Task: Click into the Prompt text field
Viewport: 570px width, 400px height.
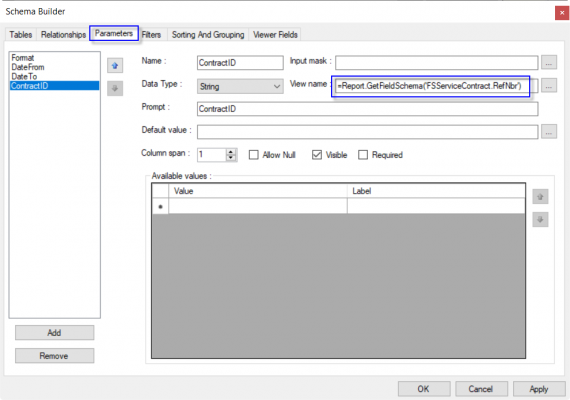Action: click(x=368, y=109)
